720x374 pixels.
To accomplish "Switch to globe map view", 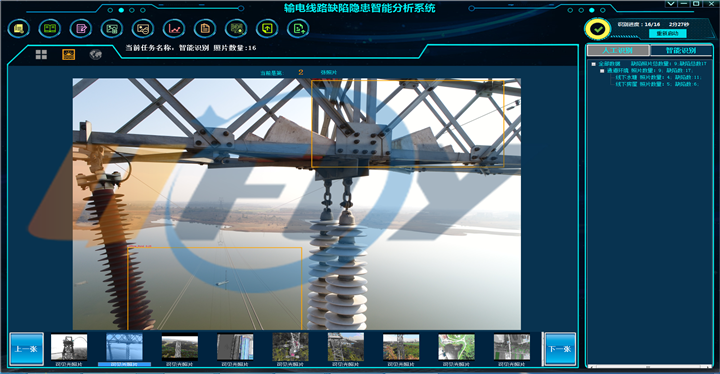I will (96, 55).
